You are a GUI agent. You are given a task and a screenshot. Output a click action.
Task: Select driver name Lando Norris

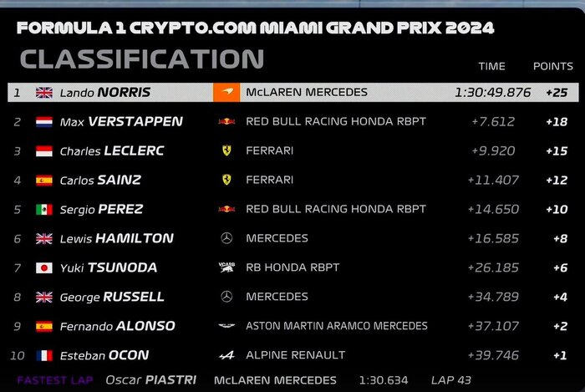pos(104,93)
